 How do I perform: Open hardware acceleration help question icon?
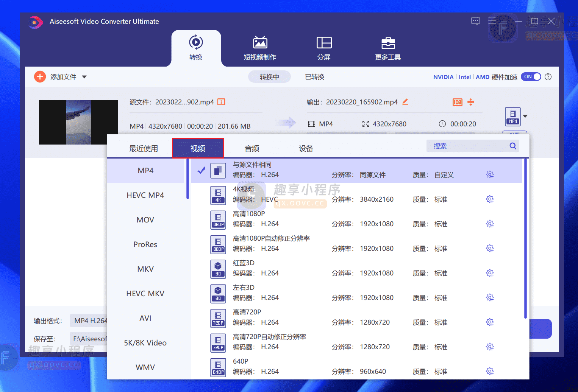pos(548,77)
